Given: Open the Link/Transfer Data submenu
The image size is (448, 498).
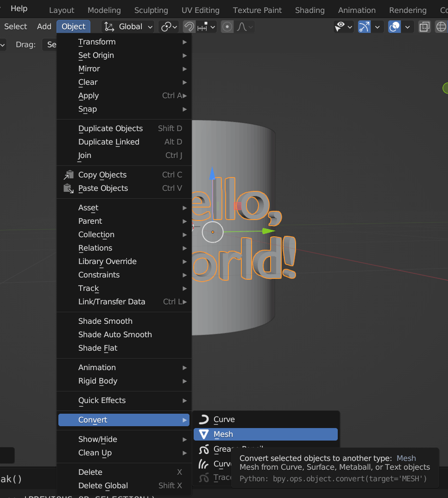Looking at the screenshot, I should coord(124,302).
